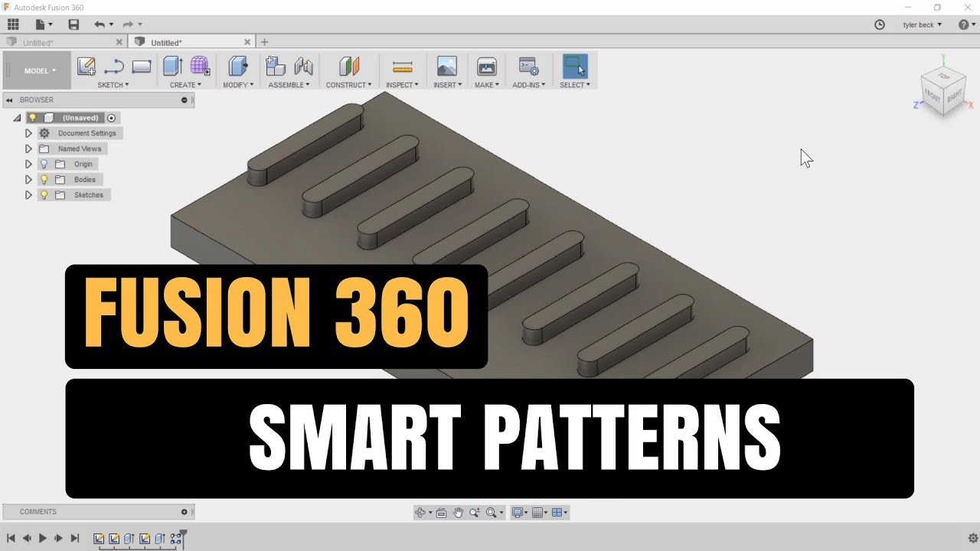Select the Press Pull modify tool
The image size is (980, 551).
click(238, 67)
